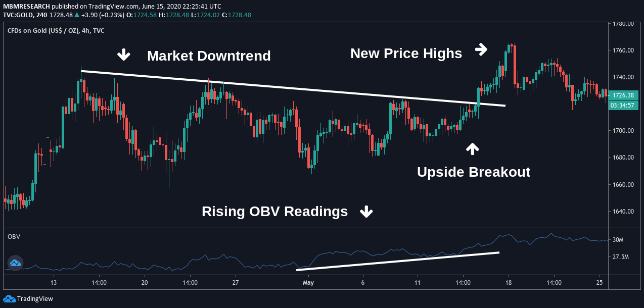Click the circular cloud icon above the time axis
644x308 pixels.
pos(15,263)
